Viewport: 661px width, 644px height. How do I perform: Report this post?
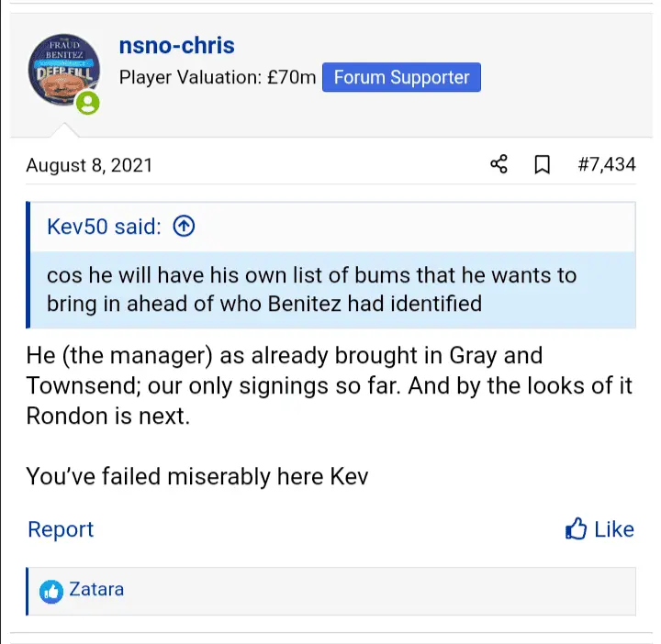click(61, 529)
